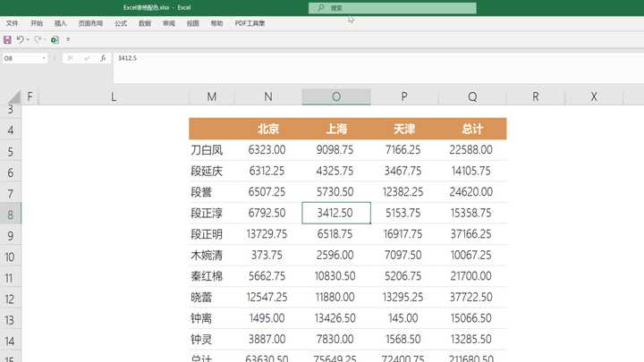The image size is (644, 362).
Task: Click the Redo arrow icon
Action: click(x=38, y=39)
